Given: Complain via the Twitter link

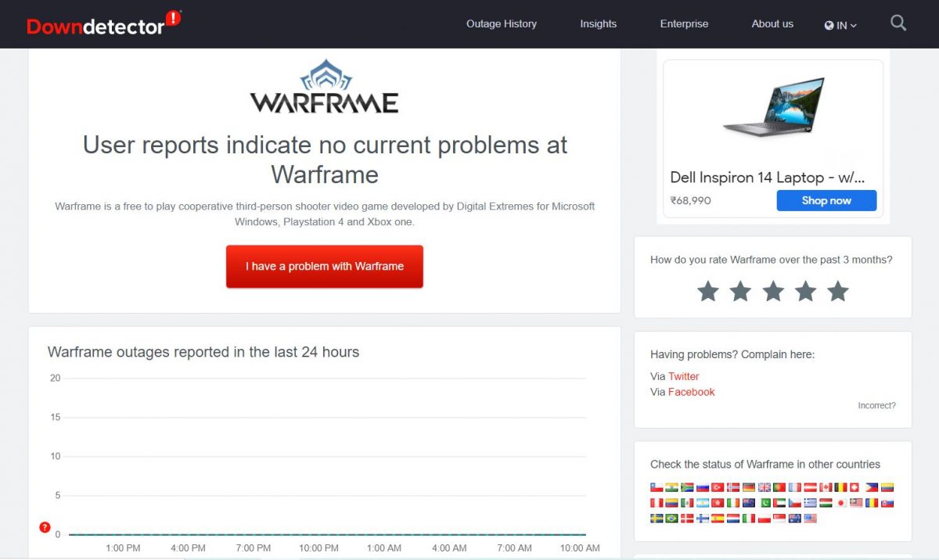Looking at the screenshot, I should pos(684,376).
